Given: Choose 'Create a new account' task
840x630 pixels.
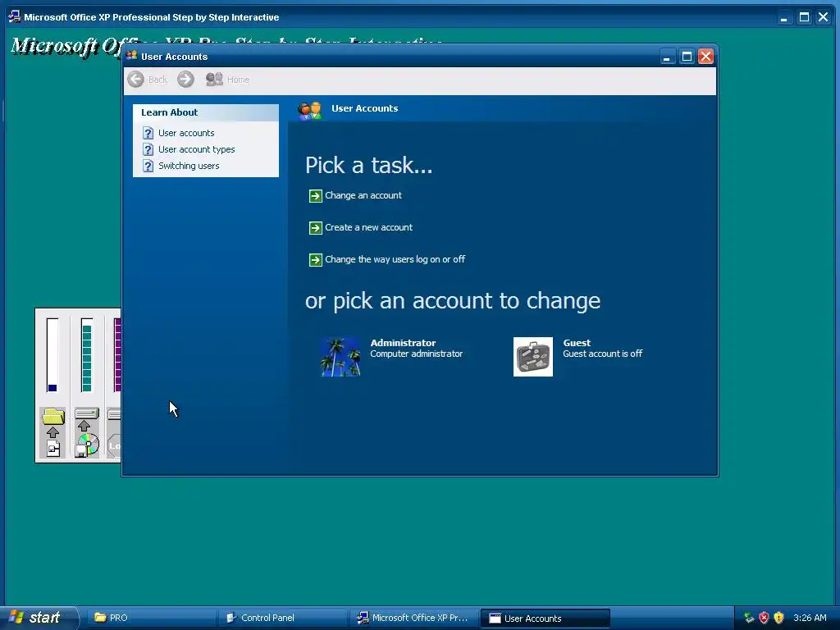Looking at the screenshot, I should (368, 228).
